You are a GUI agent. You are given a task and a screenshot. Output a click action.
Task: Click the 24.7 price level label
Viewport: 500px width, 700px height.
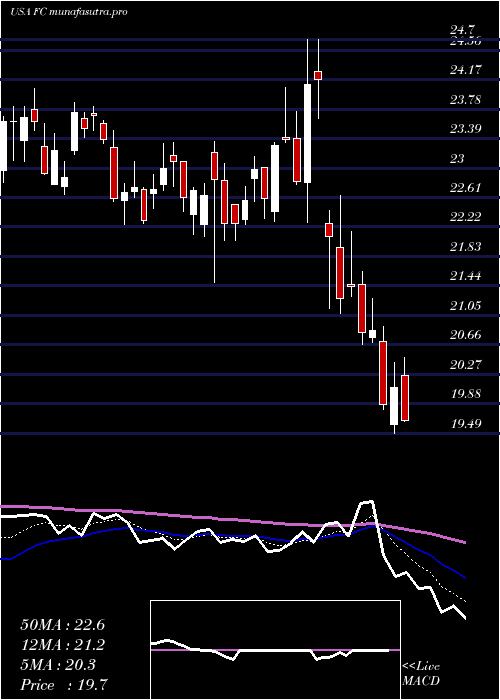pos(462,30)
